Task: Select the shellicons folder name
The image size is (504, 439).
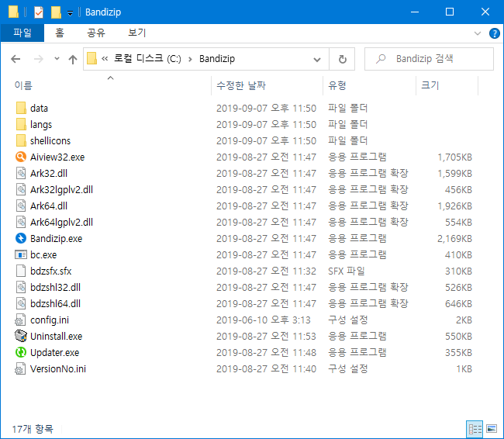Action: [x=50, y=141]
